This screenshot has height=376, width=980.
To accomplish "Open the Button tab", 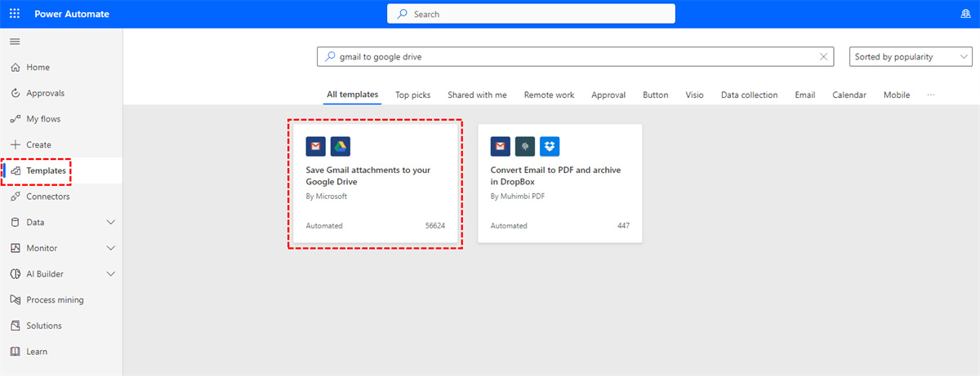I will coord(655,95).
